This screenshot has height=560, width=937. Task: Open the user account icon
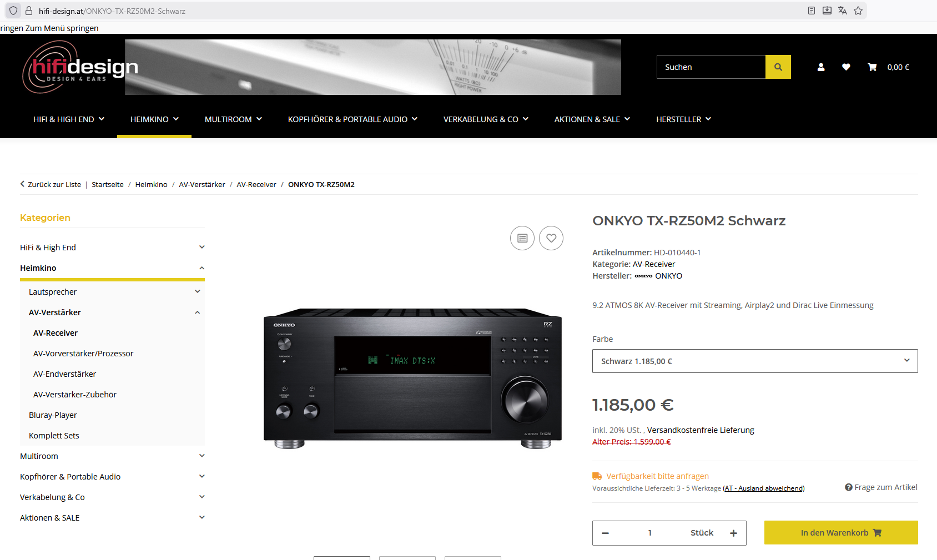coord(820,67)
